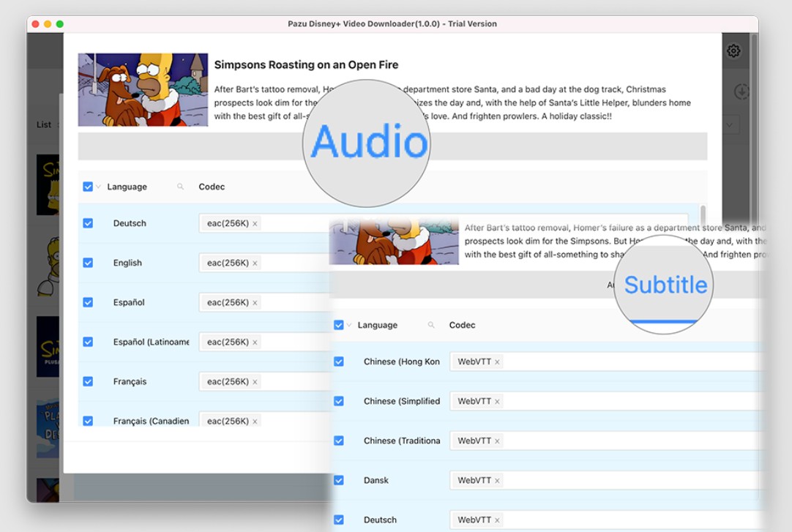This screenshot has width=792, height=532.
Task: Remove WebVTT tag from Dansk subtitle
Action: click(x=497, y=481)
